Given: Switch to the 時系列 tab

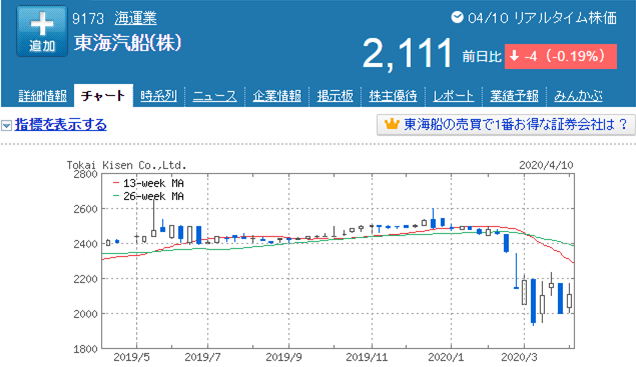Looking at the screenshot, I should point(159,96).
